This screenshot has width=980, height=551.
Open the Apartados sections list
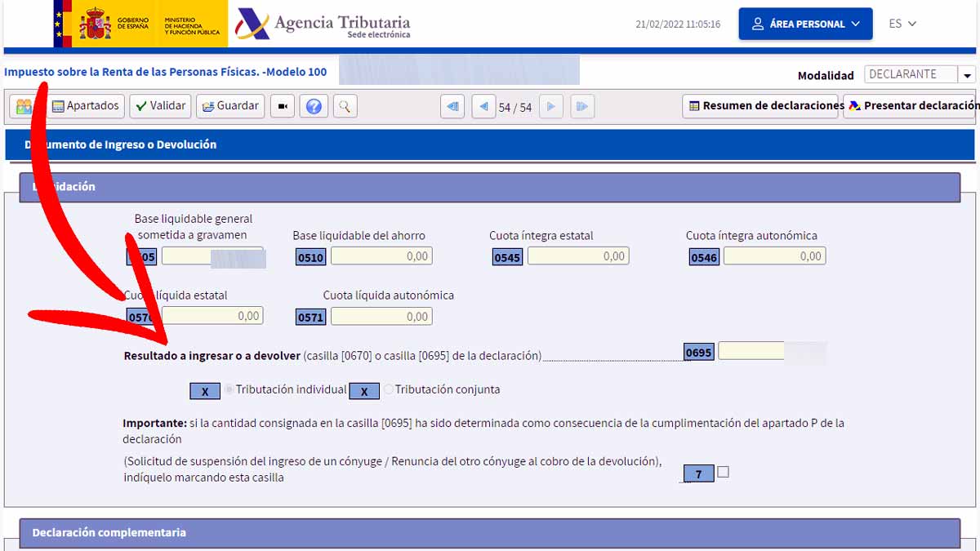[86, 106]
